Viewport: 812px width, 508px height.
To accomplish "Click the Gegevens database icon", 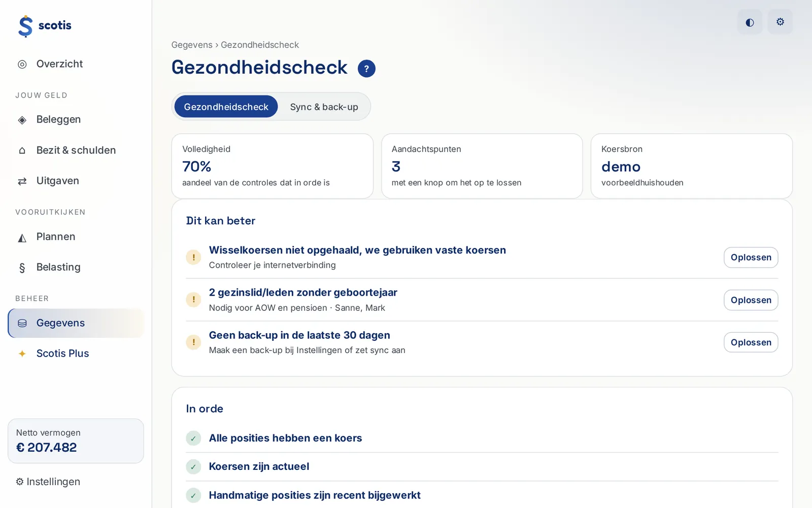I will tap(22, 323).
